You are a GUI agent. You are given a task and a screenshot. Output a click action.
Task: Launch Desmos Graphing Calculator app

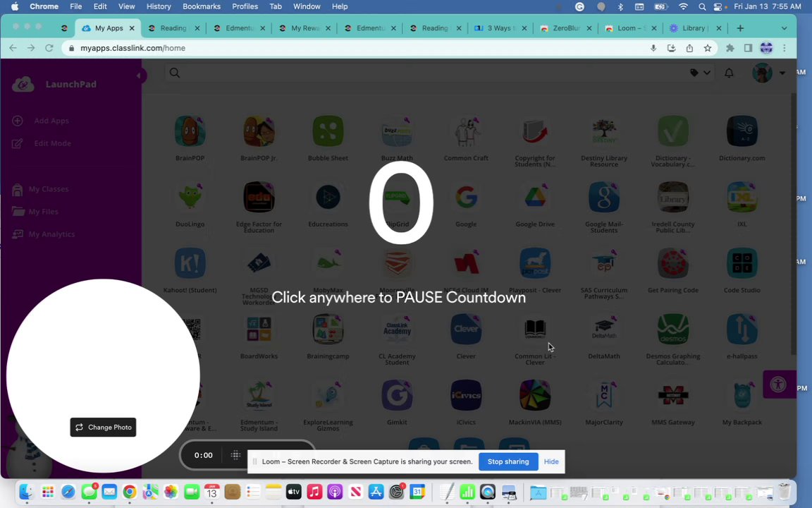(672, 329)
